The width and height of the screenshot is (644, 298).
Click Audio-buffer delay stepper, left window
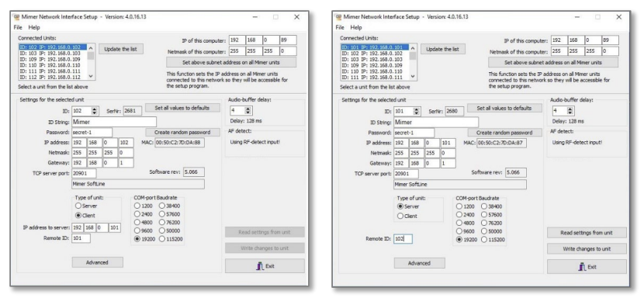point(248,110)
